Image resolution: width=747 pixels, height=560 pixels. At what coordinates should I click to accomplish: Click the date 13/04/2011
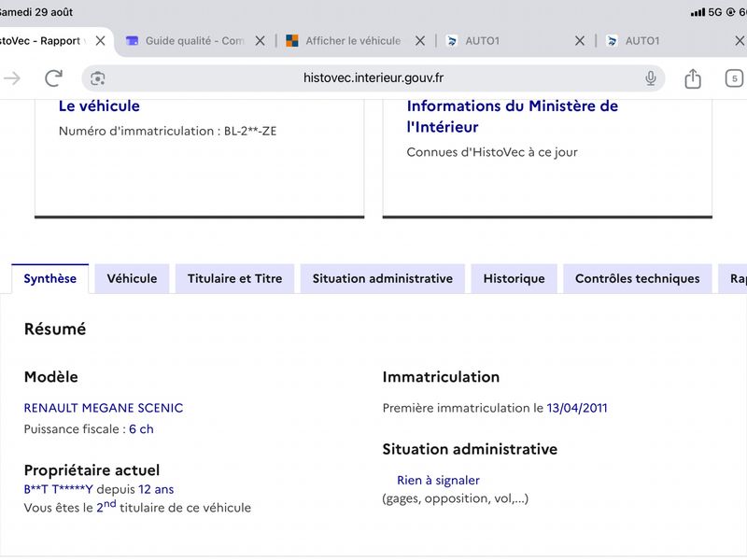tap(577, 408)
